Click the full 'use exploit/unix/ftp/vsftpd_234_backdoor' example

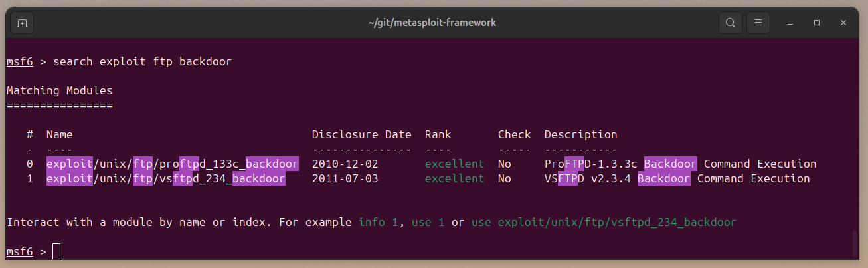click(x=604, y=222)
